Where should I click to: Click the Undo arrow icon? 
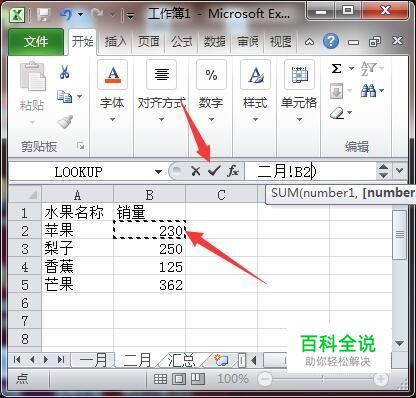tap(66, 14)
